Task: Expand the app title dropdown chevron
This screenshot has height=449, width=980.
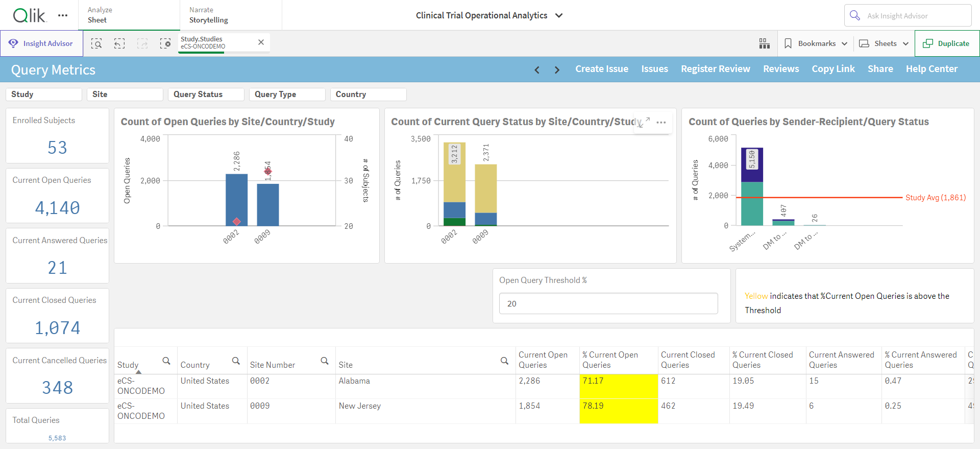Action: [559, 15]
